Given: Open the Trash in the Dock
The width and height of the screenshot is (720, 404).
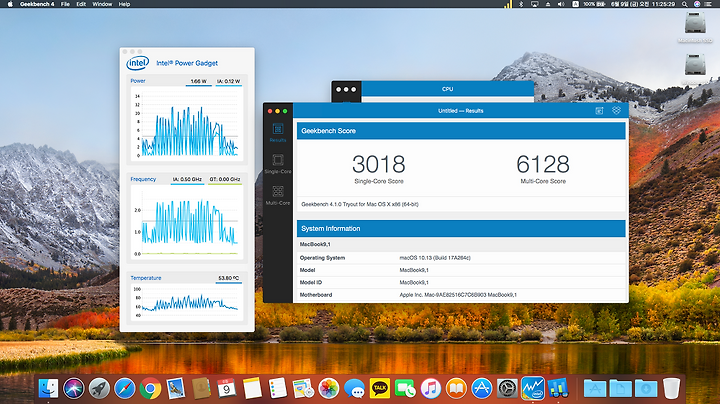Looking at the screenshot, I should (x=671, y=388).
